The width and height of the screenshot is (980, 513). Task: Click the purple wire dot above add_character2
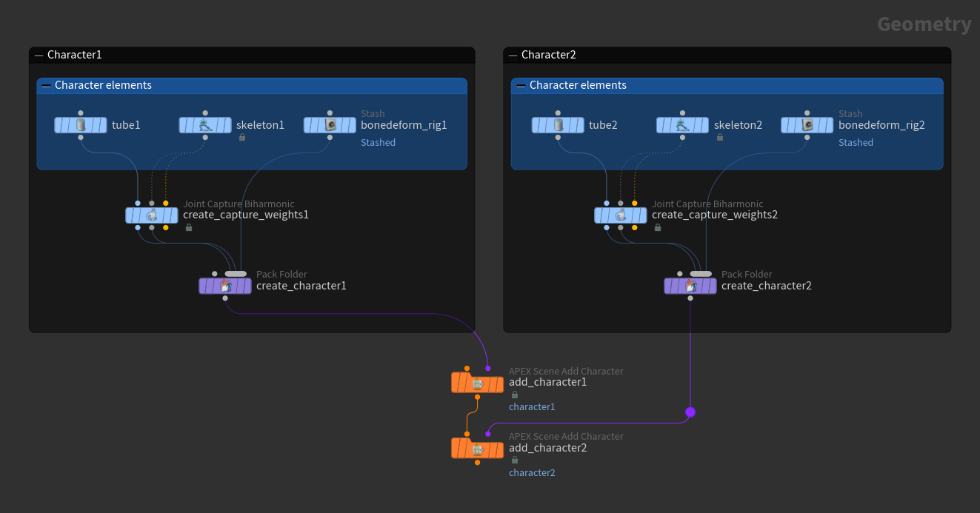click(690, 412)
